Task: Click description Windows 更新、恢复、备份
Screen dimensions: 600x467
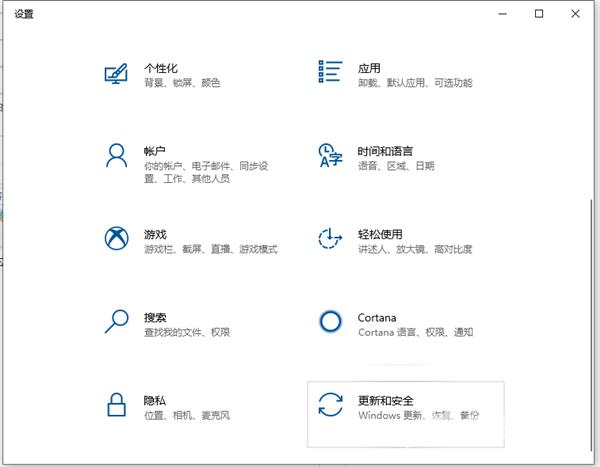Action: (419, 415)
